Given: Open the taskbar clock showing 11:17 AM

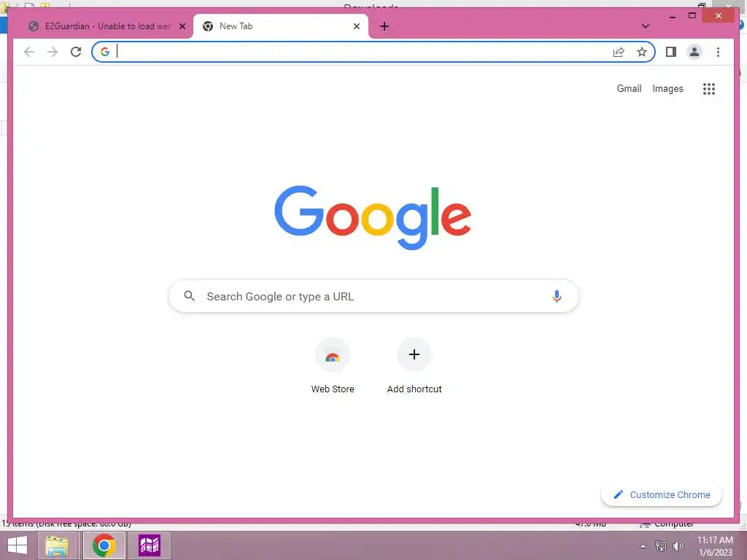Looking at the screenshot, I should [715, 546].
